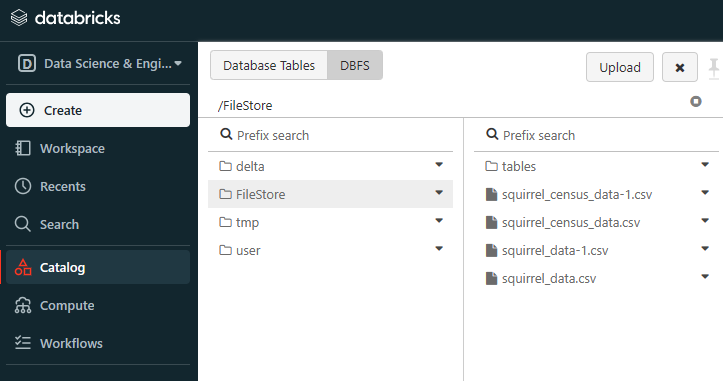Image resolution: width=723 pixels, height=381 pixels.
Task: Open the Recents clock icon
Action: (x=23, y=186)
